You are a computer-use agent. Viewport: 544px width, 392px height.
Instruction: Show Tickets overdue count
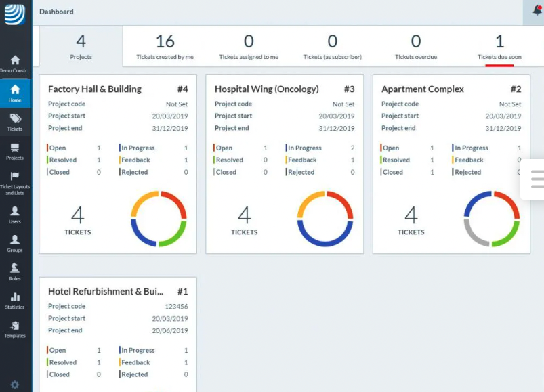click(x=416, y=47)
